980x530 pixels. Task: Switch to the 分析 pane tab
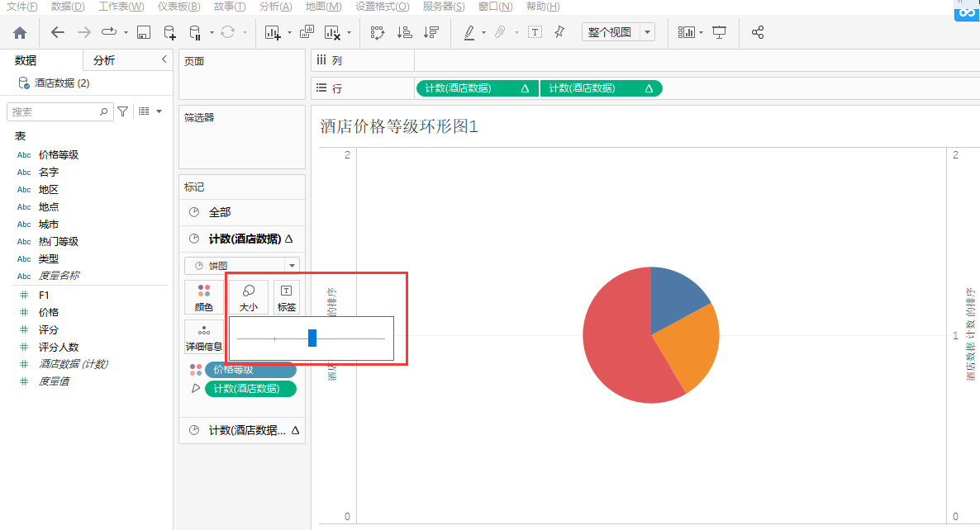click(104, 60)
